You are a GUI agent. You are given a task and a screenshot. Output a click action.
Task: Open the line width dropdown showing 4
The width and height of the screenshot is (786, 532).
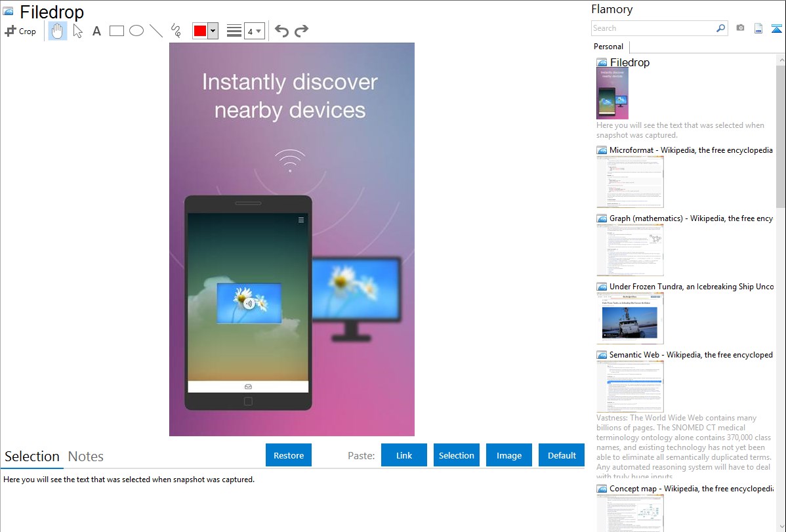[x=255, y=31]
